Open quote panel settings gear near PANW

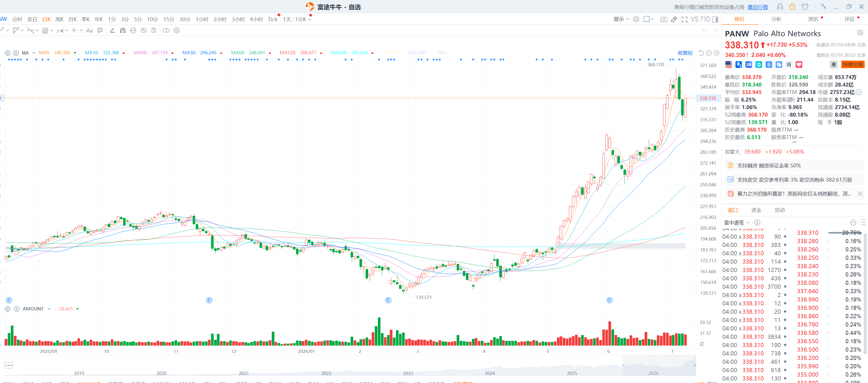pyautogui.click(x=860, y=33)
